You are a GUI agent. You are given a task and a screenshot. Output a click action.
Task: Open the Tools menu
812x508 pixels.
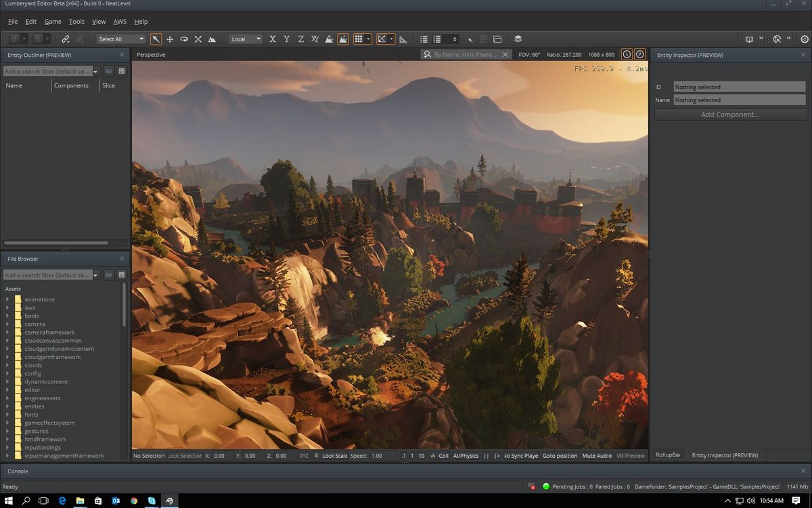pos(76,21)
